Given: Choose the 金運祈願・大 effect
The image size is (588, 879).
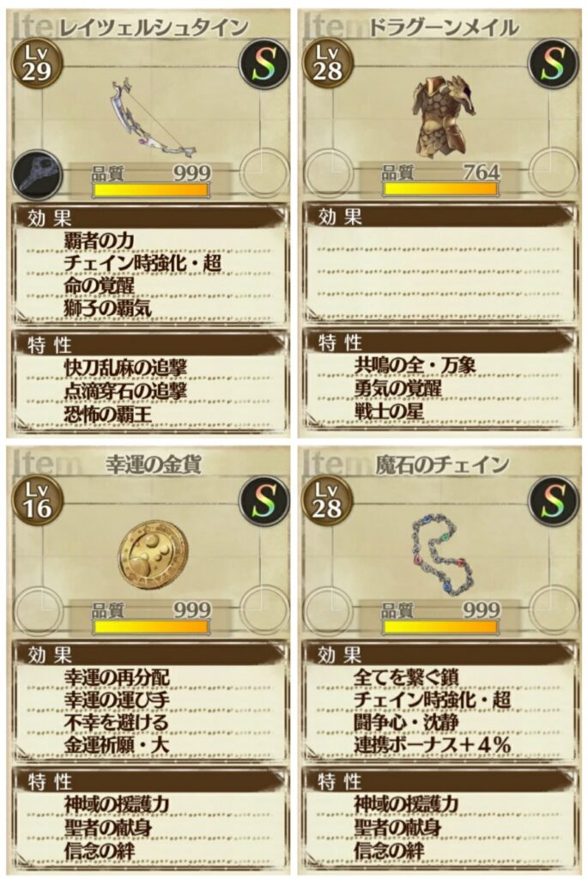Looking at the screenshot, I should 117,745.
